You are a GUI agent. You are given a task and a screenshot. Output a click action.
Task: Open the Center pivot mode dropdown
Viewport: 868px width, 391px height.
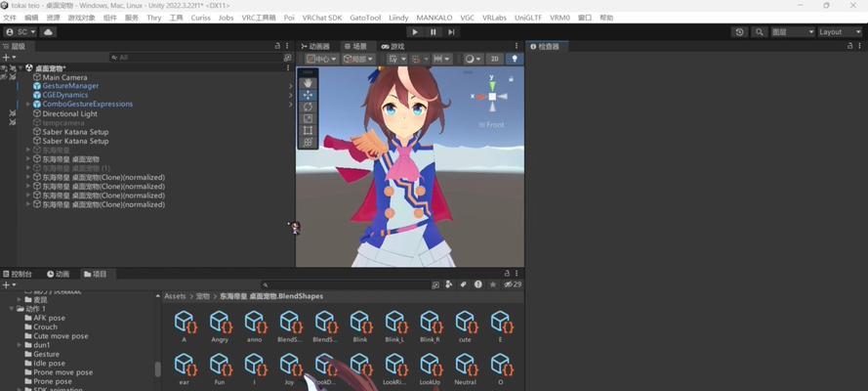[321, 59]
